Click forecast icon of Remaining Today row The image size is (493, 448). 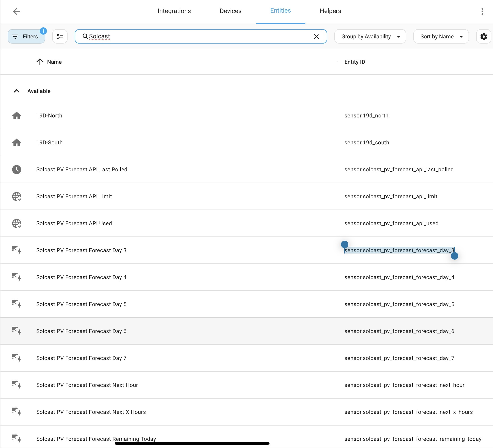pyautogui.click(x=17, y=439)
